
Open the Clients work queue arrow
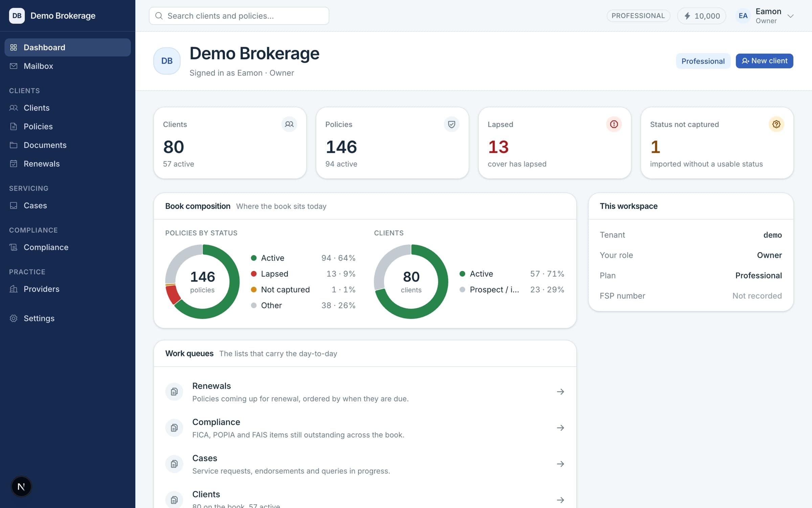pyautogui.click(x=560, y=500)
